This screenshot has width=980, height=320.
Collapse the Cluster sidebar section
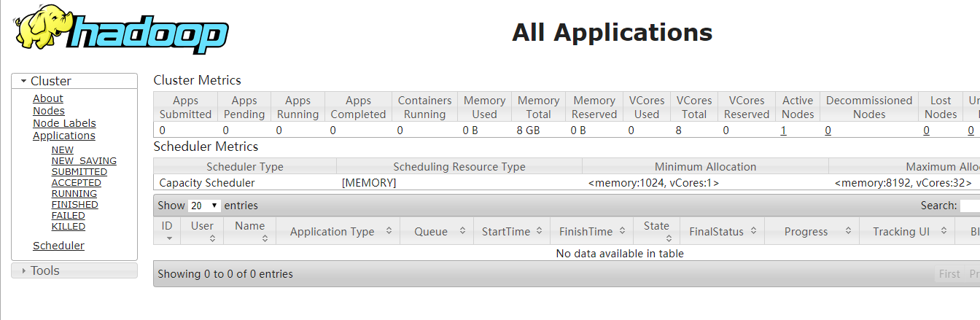74,81
